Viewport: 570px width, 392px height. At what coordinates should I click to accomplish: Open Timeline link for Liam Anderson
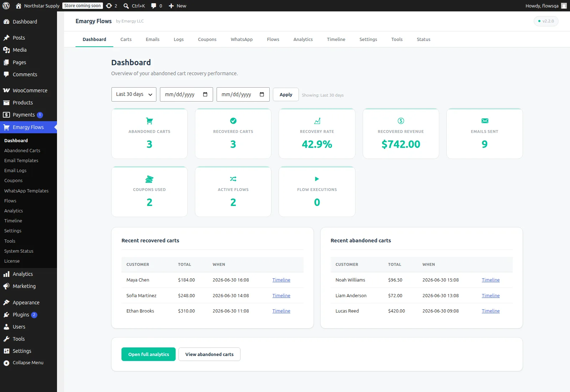tap(491, 296)
